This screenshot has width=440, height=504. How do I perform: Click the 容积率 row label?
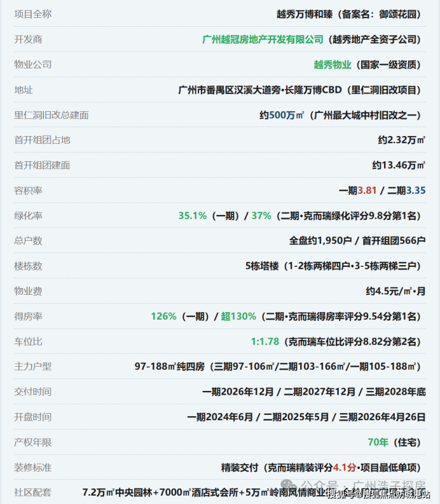[28, 191]
